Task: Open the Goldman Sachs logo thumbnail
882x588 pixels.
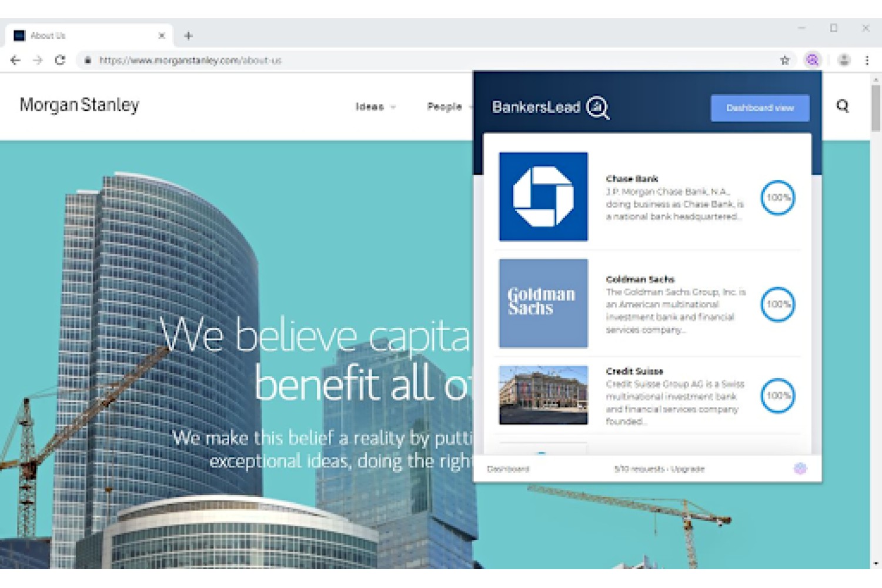Action: pyautogui.click(x=543, y=303)
